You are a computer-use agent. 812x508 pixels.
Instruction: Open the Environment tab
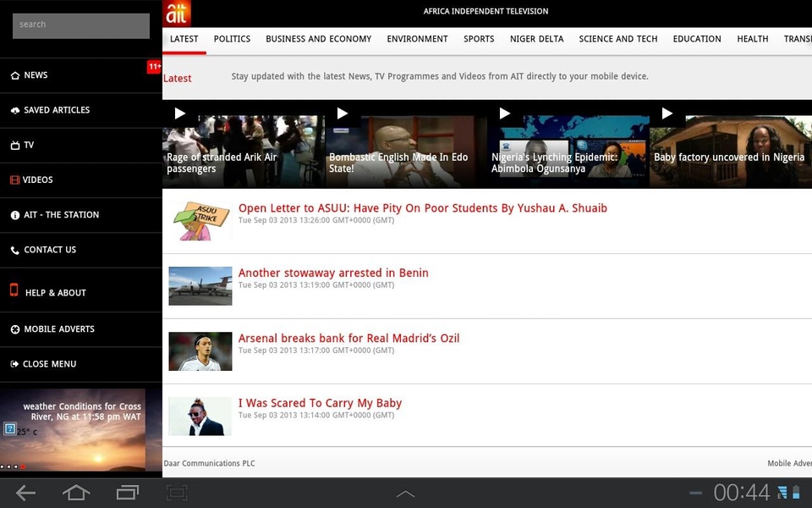[417, 39]
